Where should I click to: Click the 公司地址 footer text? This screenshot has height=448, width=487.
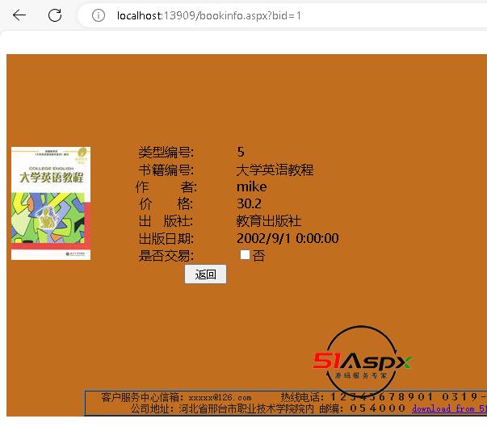[x=222, y=408]
